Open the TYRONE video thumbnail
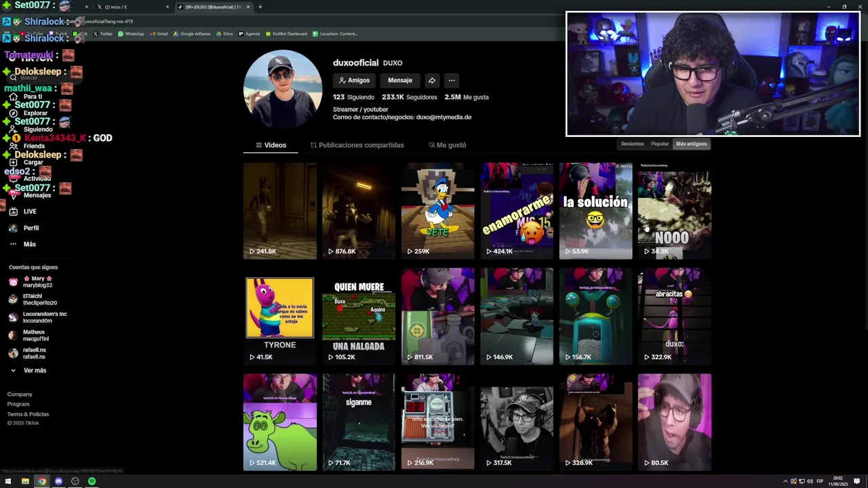This screenshot has width=868, height=488. pyautogui.click(x=279, y=317)
